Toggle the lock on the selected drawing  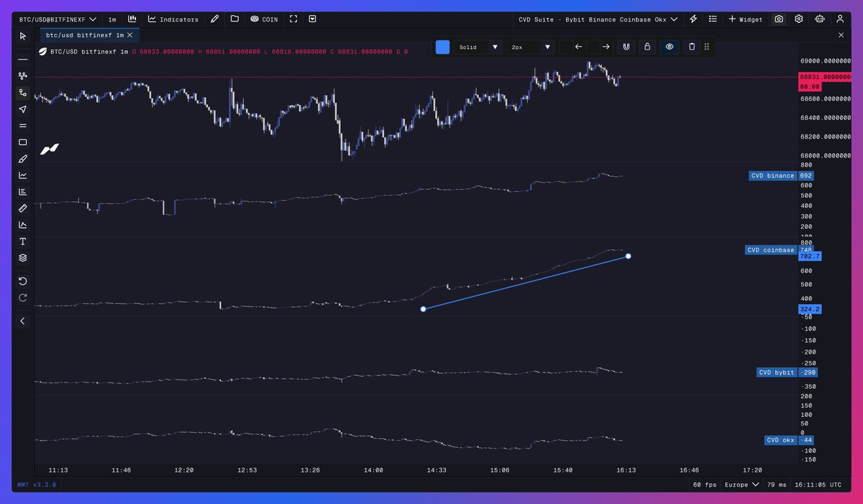click(x=647, y=47)
